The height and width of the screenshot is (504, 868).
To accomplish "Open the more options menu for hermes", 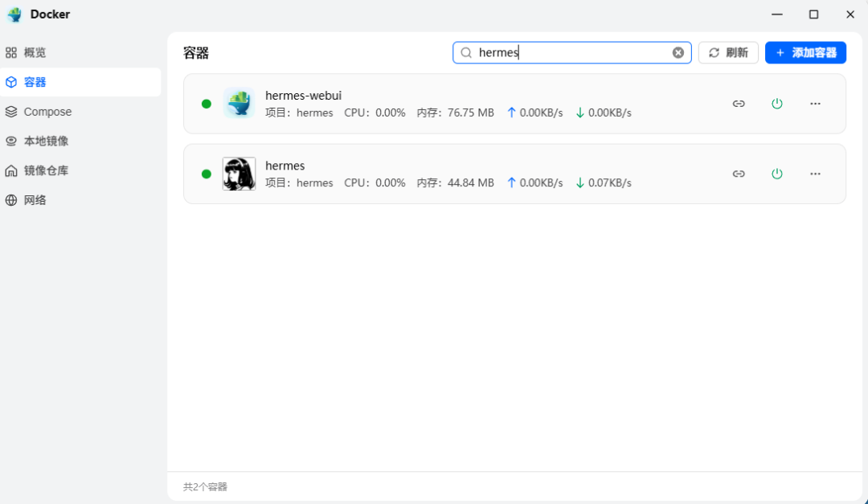I will pos(815,174).
